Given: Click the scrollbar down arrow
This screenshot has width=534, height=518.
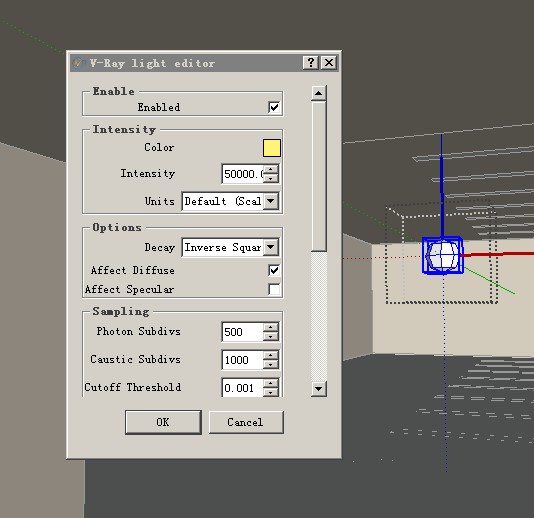Looking at the screenshot, I should pos(318,388).
